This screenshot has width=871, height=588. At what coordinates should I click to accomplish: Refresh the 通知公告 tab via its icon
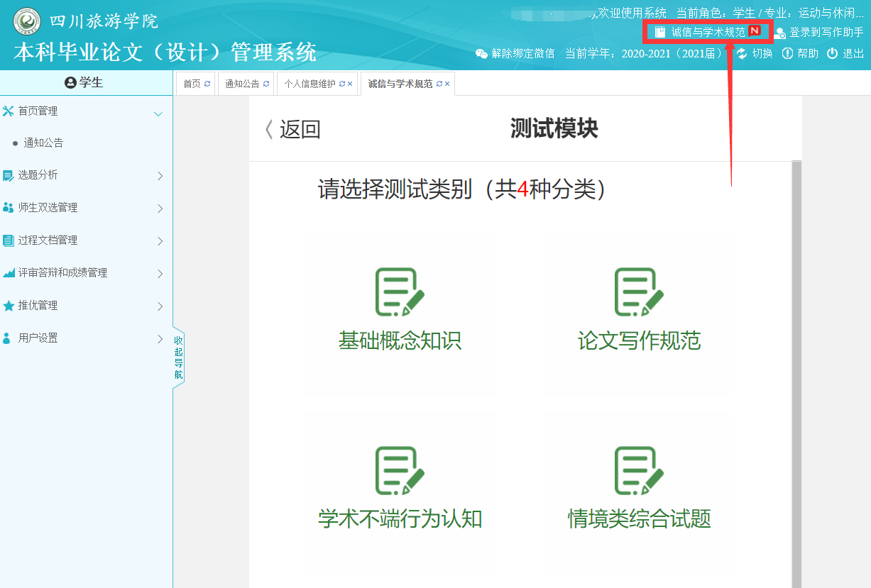pyautogui.click(x=266, y=84)
